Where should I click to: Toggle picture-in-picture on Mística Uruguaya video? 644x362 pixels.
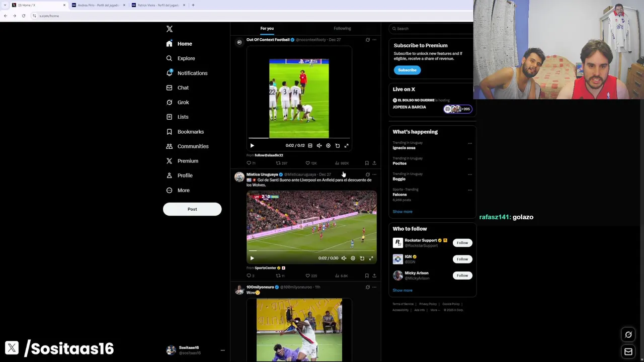tap(362, 258)
